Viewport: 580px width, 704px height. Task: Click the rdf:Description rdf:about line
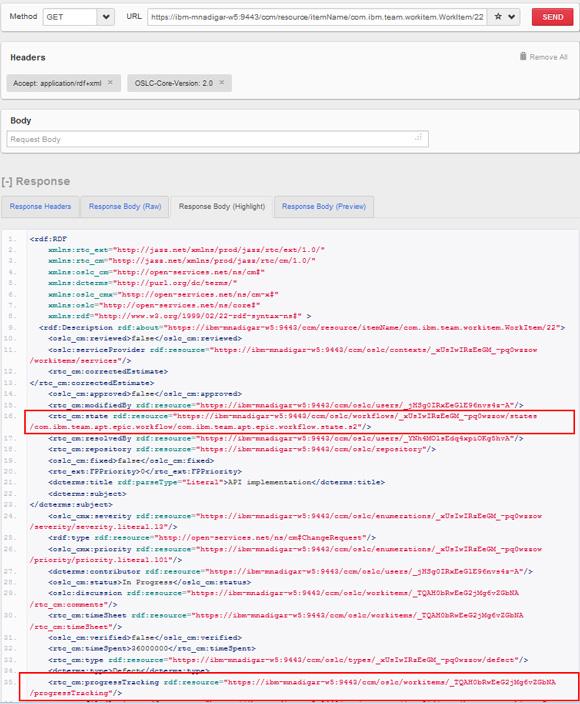pyautogui.click(x=302, y=327)
